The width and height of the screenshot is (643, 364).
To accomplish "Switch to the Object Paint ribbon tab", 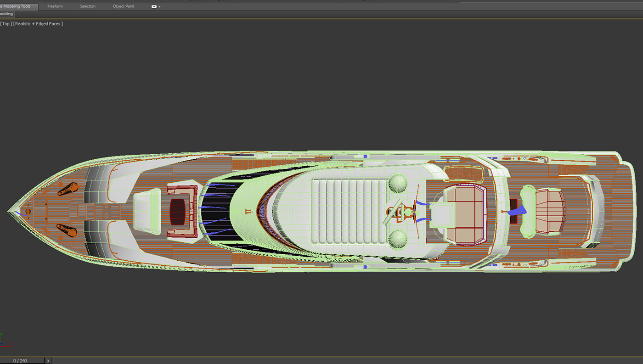I will coord(123,6).
